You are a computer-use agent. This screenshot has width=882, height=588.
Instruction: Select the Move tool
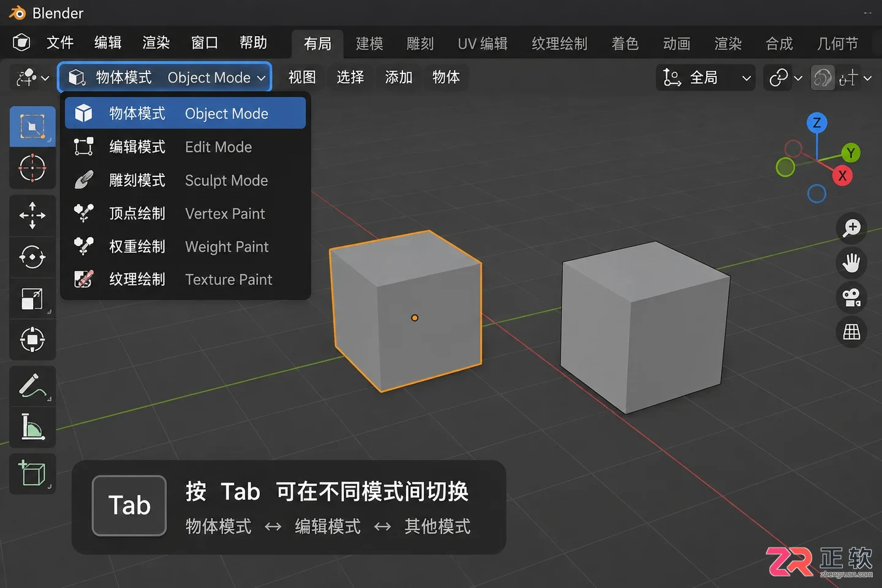point(32,216)
